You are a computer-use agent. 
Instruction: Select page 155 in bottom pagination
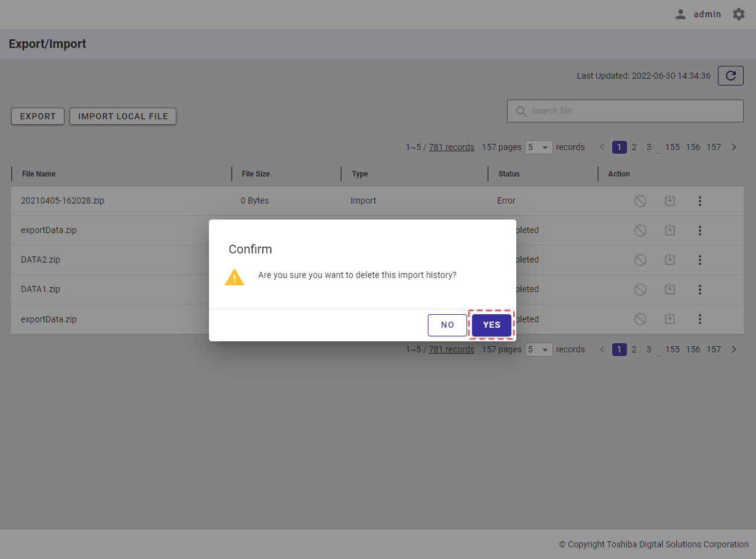click(672, 349)
